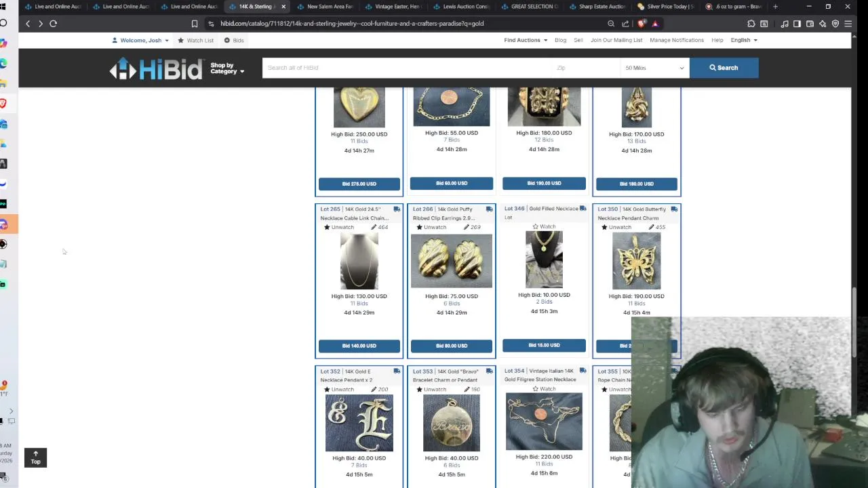Open the Find Auctions dropdown

click(526, 40)
